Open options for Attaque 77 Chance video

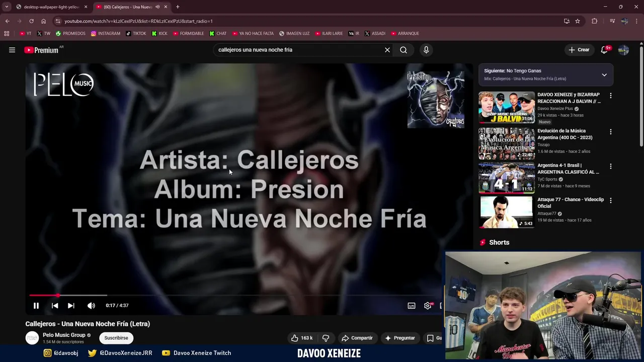611,200
